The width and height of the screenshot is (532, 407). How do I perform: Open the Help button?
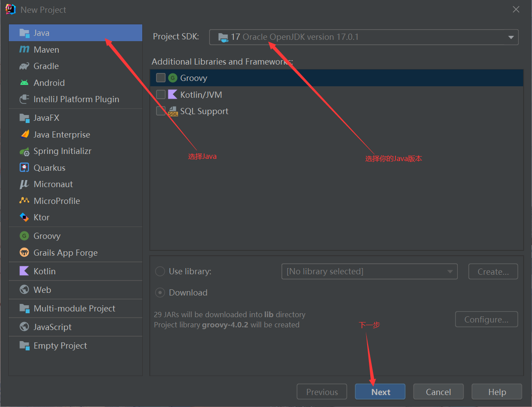click(x=497, y=392)
